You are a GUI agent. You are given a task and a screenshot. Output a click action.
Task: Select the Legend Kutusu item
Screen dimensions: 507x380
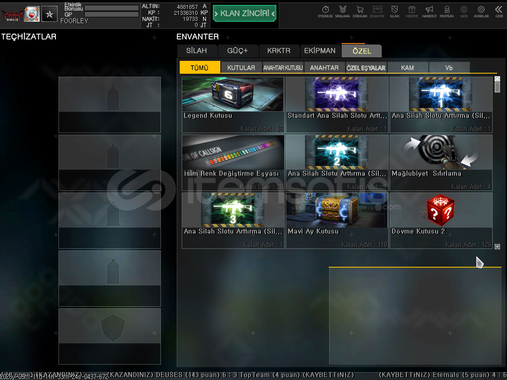tap(233, 104)
